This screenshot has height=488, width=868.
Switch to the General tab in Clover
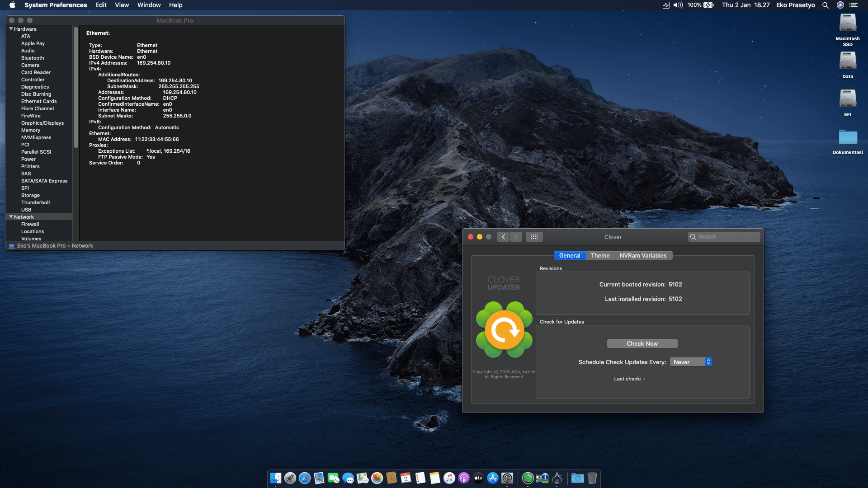click(570, 255)
